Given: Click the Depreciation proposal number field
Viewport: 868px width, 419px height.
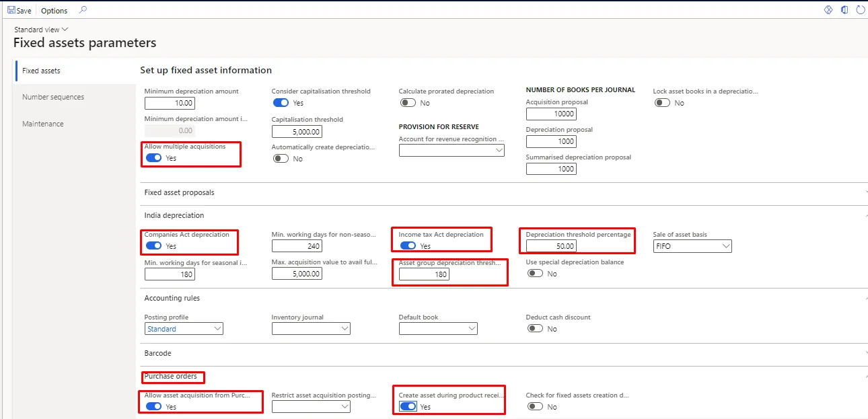Looking at the screenshot, I should [551, 141].
